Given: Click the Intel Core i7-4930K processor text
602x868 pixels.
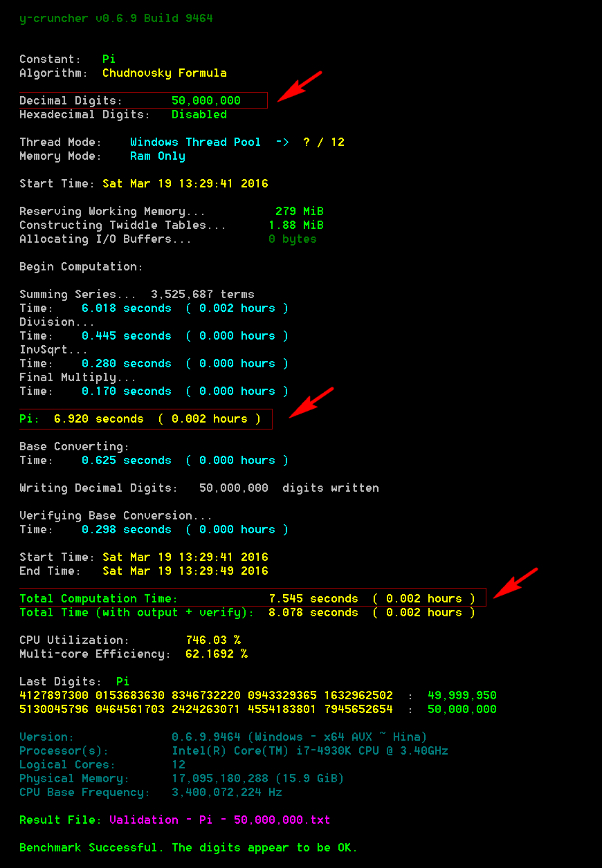Looking at the screenshot, I should click(309, 751).
